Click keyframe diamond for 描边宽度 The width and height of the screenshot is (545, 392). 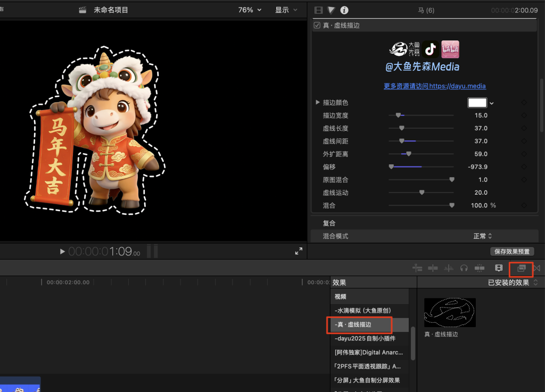click(524, 115)
